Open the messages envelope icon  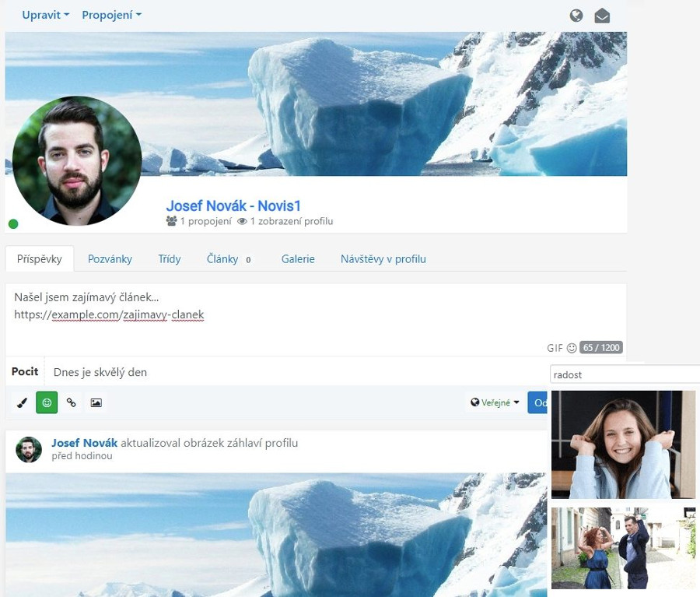point(602,16)
